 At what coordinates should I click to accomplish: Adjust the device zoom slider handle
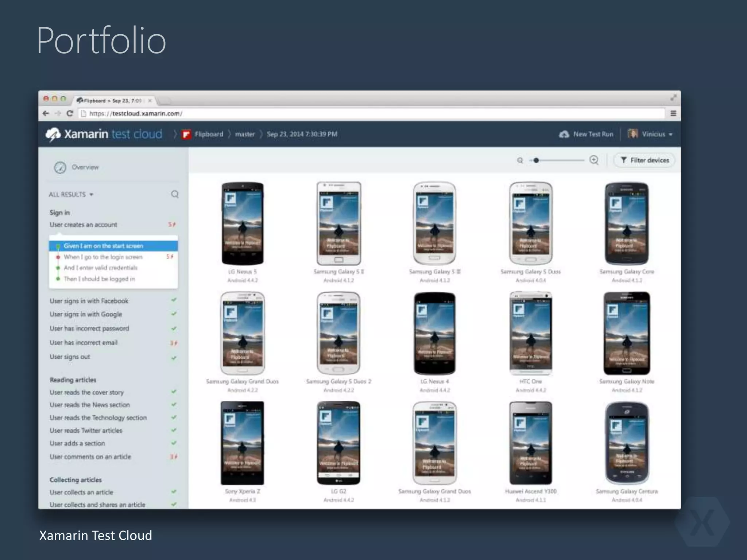click(x=536, y=160)
